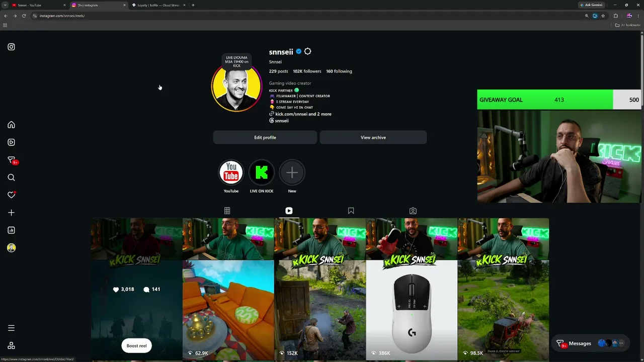Open Notifications heart icon

point(11,195)
